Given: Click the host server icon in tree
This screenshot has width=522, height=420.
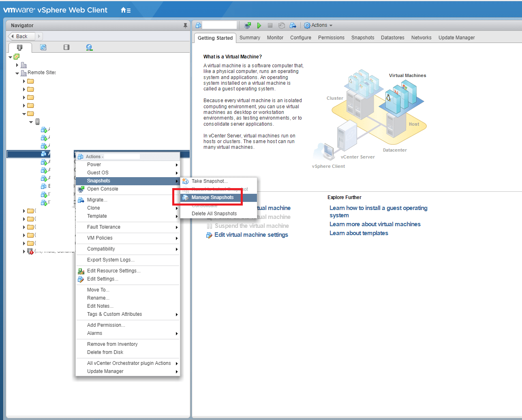Looking at the screenshot, I should click(x=37, y=122).
